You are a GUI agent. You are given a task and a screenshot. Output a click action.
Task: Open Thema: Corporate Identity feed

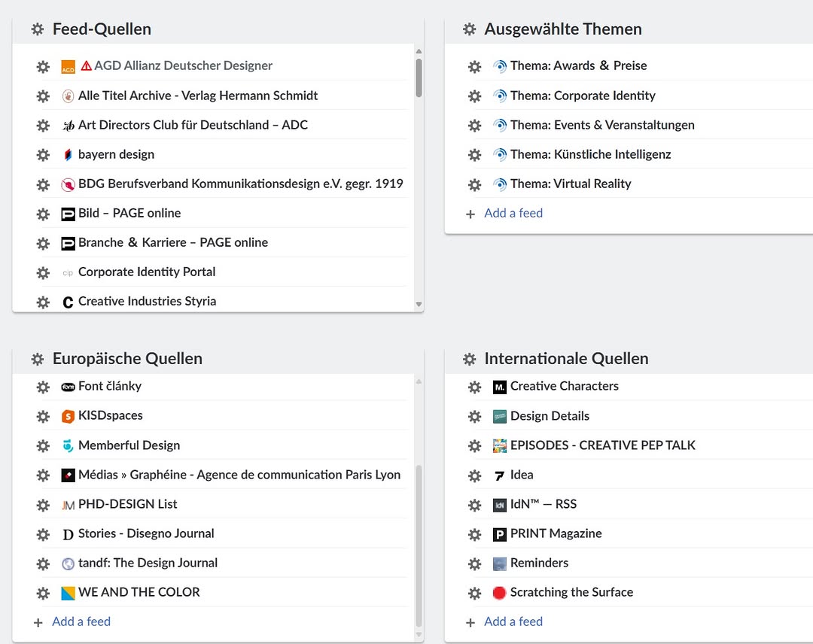click(x=582, y=96)
